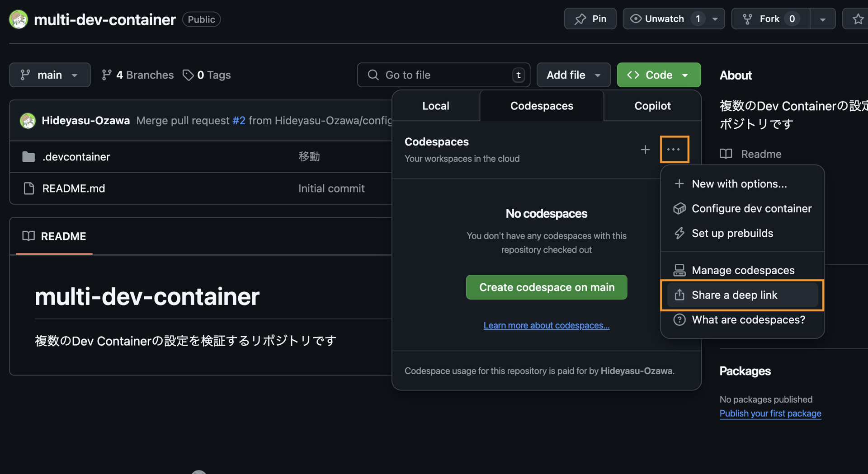Click the three-dot codespace options icon
The image size is (868, 474).
[x=674, y=150]
